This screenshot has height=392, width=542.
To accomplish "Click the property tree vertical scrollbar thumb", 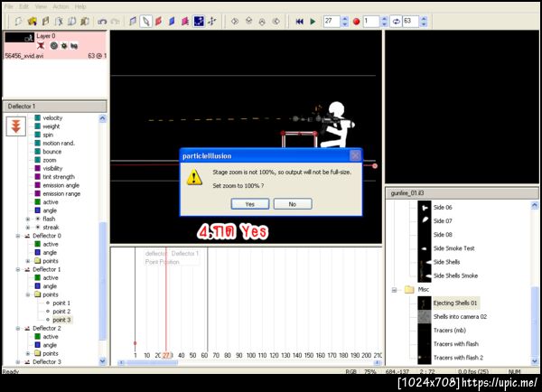I will [102, 280].
